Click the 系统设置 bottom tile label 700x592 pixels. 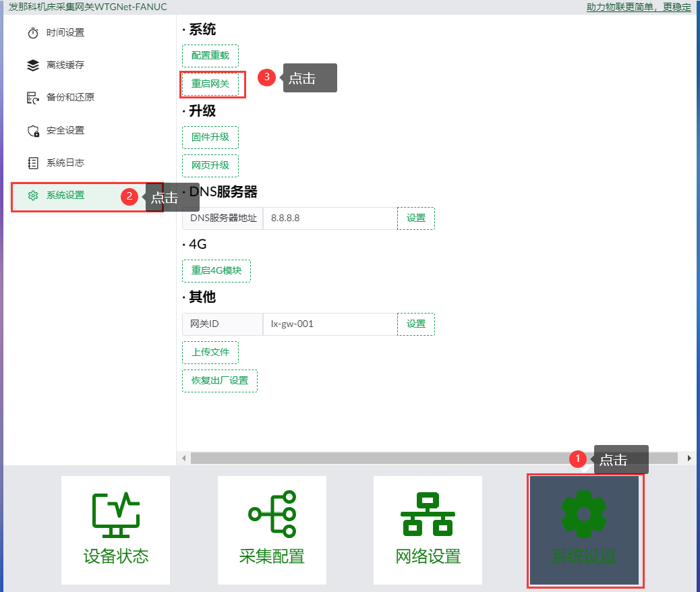coord(584,557)
